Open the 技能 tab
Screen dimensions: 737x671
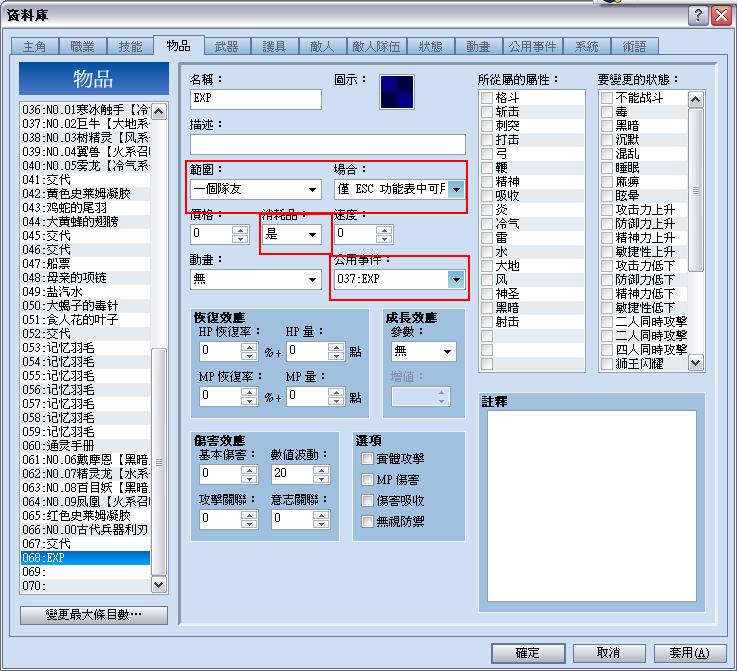coord(130,47)
